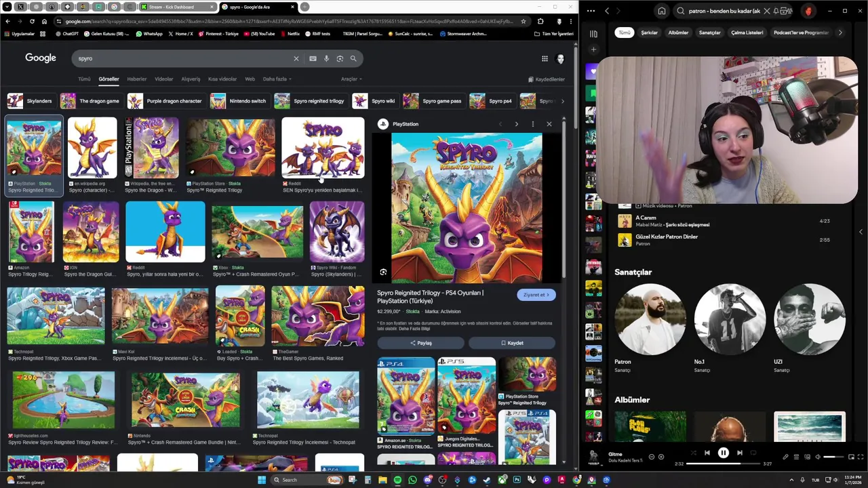This screenshot has height=488, width=868.
Task: Expand the Araçlar dropdown
Action: [x=351, y=79]
